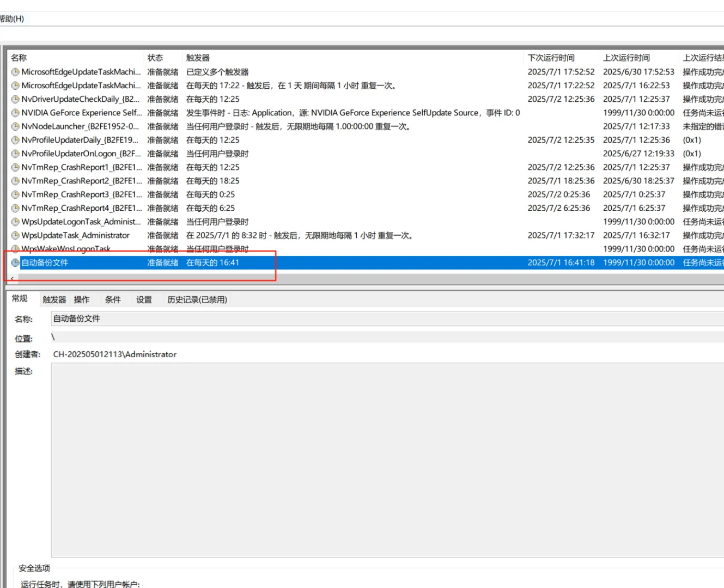Image resolution: width=724 pixels, height=588 pixels.
Task: Click the last run time 2025/7/1 16:22:53
Action: [636, 85]
